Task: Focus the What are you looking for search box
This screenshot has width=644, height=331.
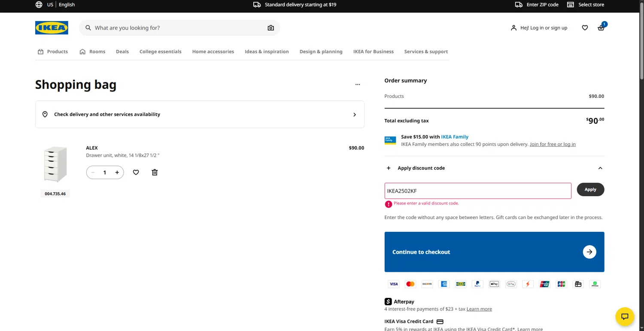Action: [179, 28]
